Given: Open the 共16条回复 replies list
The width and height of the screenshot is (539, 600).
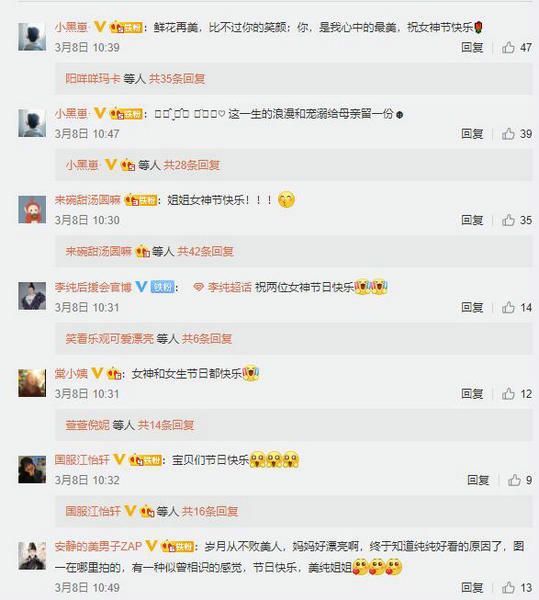Looking at the screenshot, I should click(x=210, y=511).
